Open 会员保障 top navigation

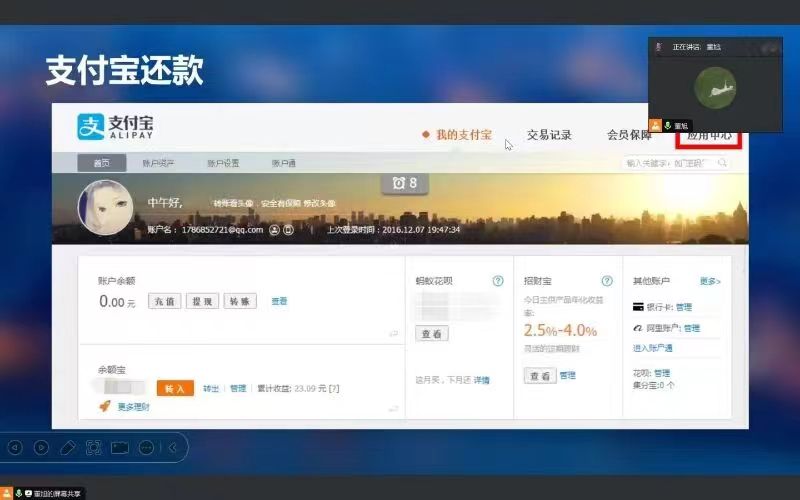629,135
